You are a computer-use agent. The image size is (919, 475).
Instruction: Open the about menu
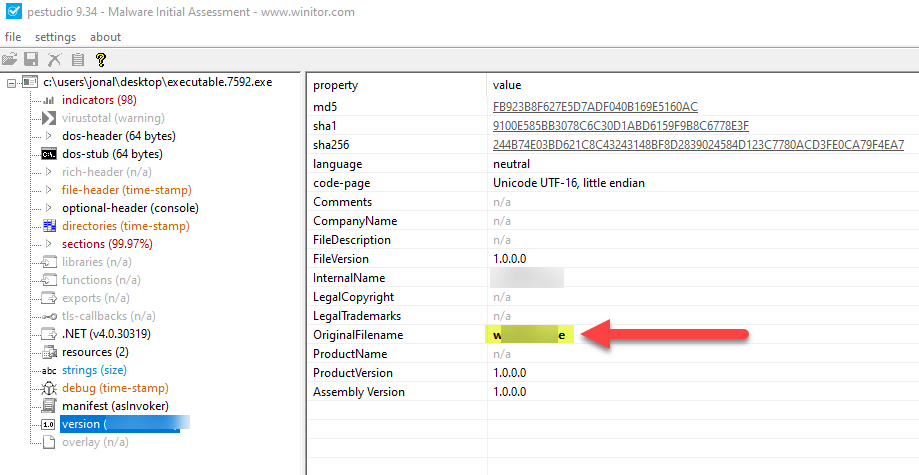[x=105, y=37]
